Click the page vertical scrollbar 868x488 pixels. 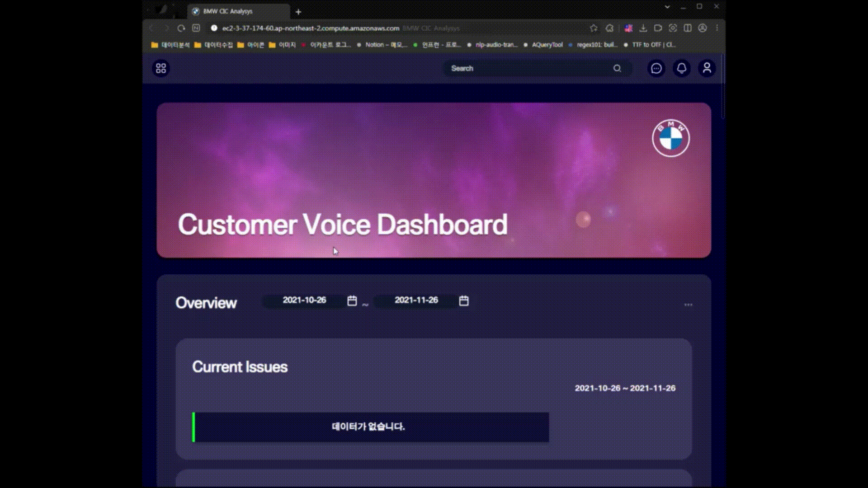pos(723,86)
